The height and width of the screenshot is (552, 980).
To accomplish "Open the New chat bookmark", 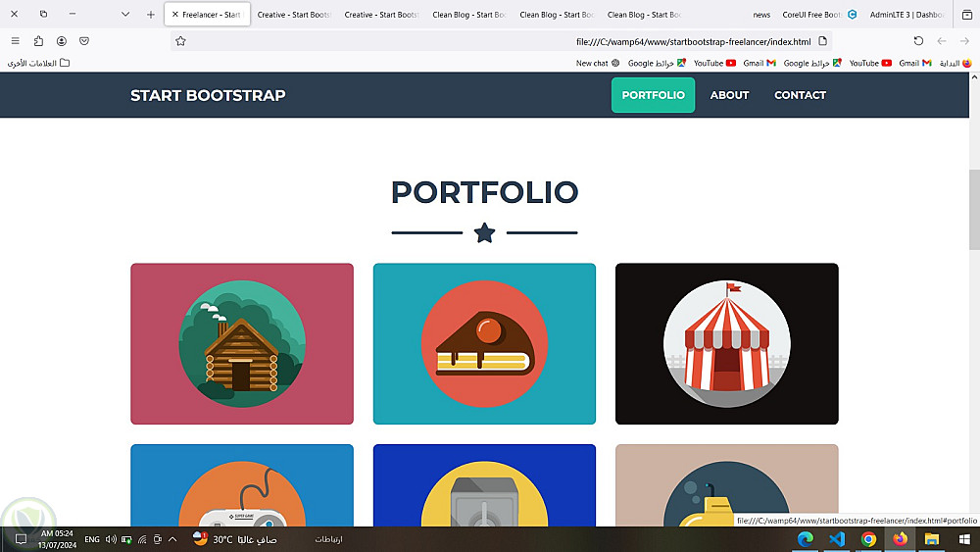I will click(598, 63).
